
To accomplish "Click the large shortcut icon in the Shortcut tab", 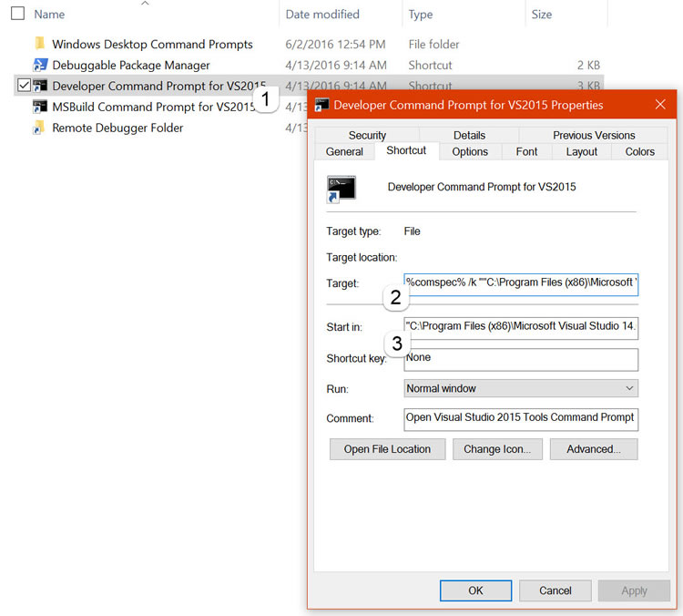I will [x=341, y=190].
